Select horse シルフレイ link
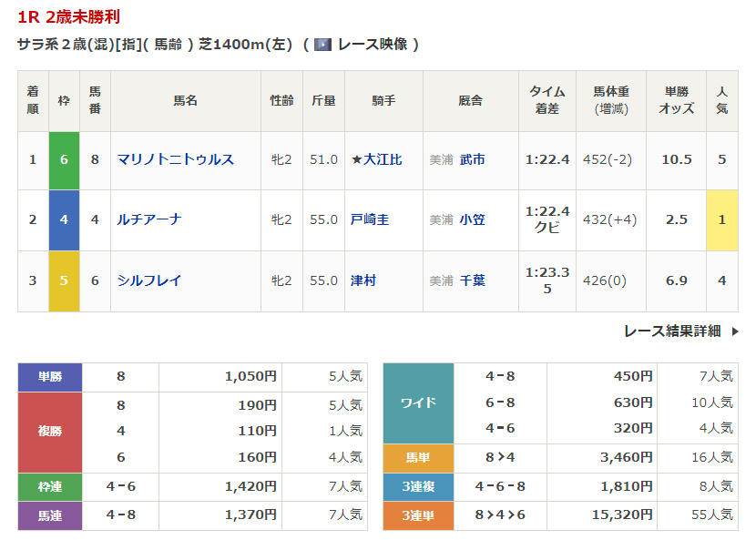 [149, 280]
